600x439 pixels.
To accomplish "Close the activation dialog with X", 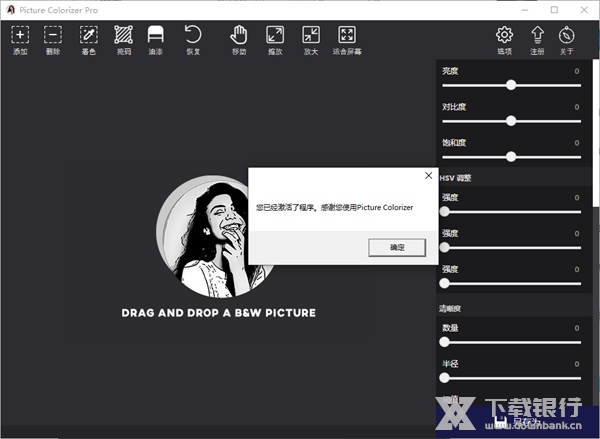I will pos(429,176).
